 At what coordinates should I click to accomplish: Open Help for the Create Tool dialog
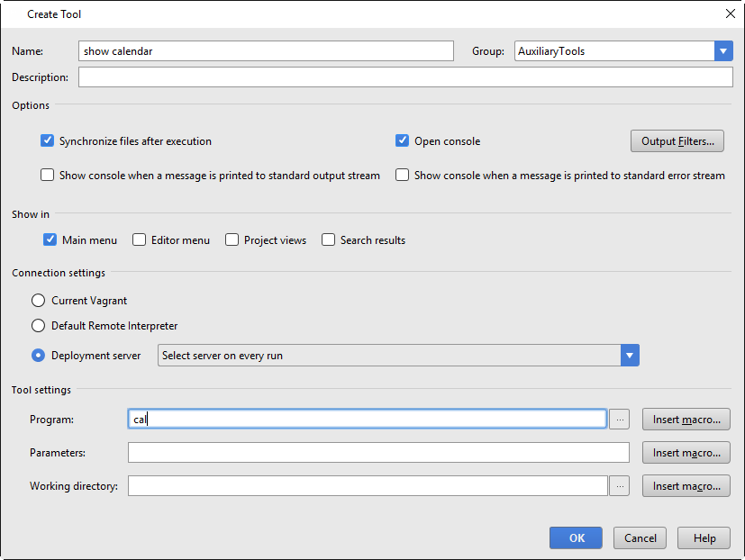(704, 537)
